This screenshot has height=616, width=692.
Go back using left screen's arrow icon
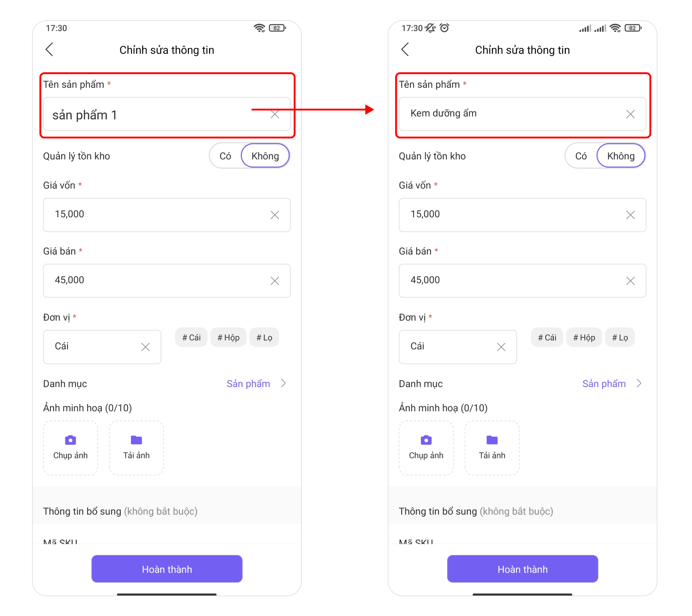coord(49,49)
